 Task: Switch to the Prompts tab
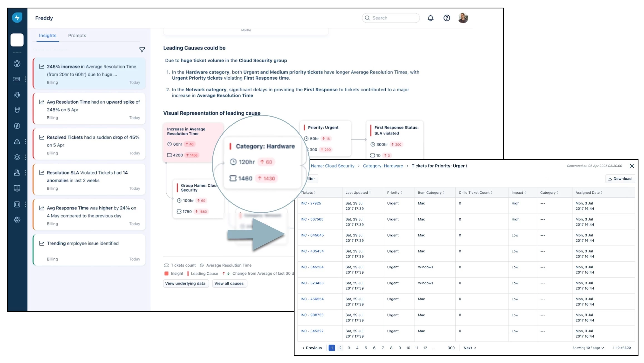pyautogui.click(x=77, y=36)
